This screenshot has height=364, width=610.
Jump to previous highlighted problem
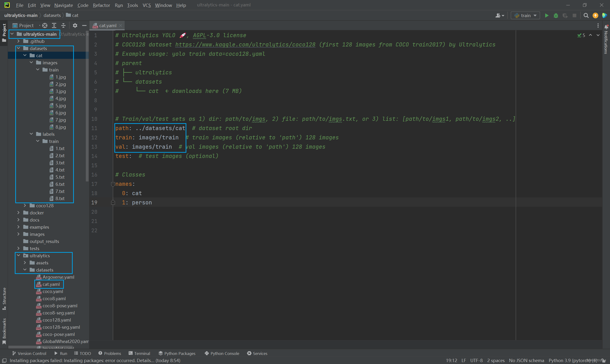[x=590, y=35]
